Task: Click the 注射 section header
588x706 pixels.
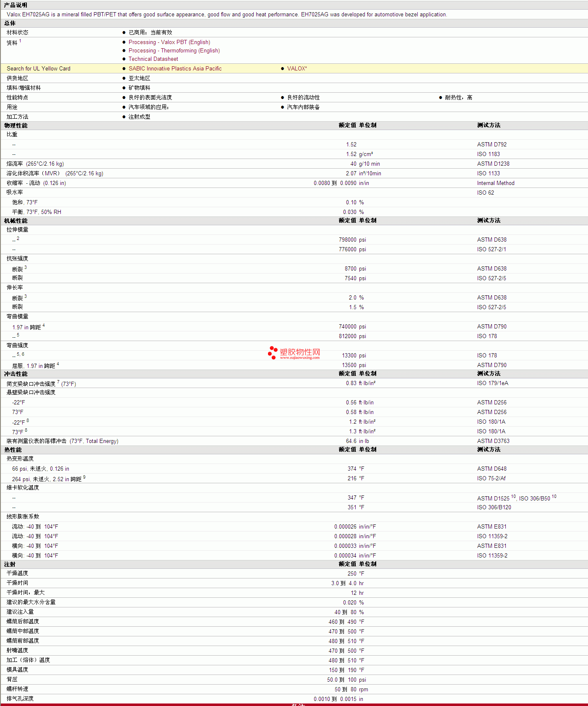Action: (x=10, y=564)
